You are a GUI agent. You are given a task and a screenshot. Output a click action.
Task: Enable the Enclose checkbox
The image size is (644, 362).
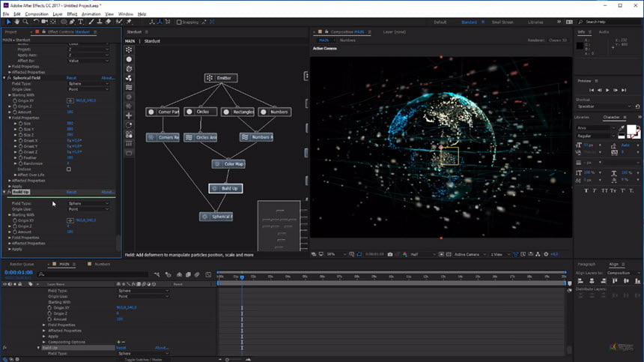pos(69,169)
